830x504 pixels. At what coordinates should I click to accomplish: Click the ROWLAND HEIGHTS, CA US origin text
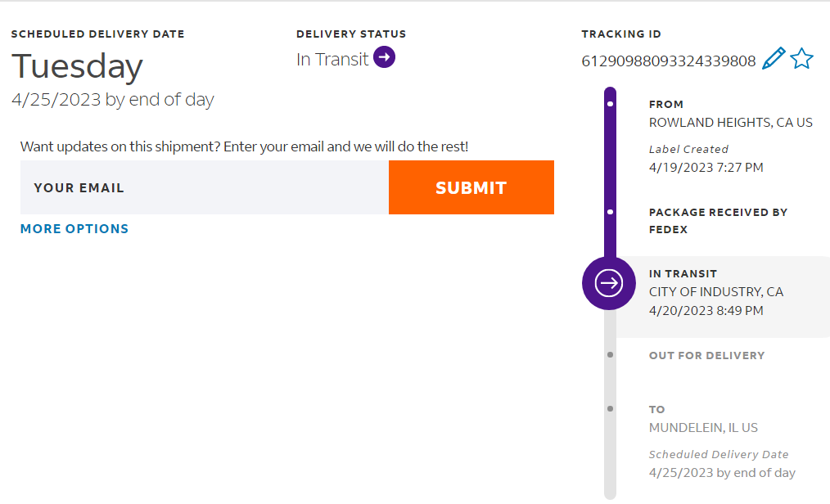click(x=730, y=123)
